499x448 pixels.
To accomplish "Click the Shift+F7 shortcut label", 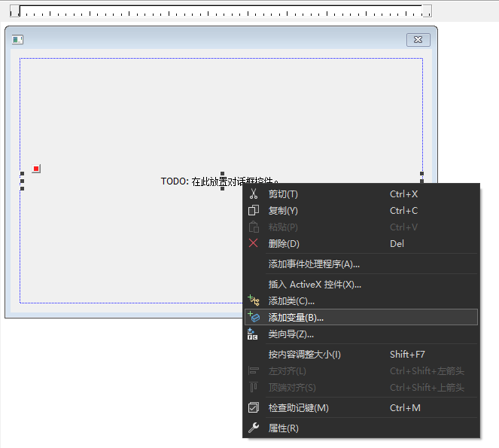I will click(x=407, y=355).
